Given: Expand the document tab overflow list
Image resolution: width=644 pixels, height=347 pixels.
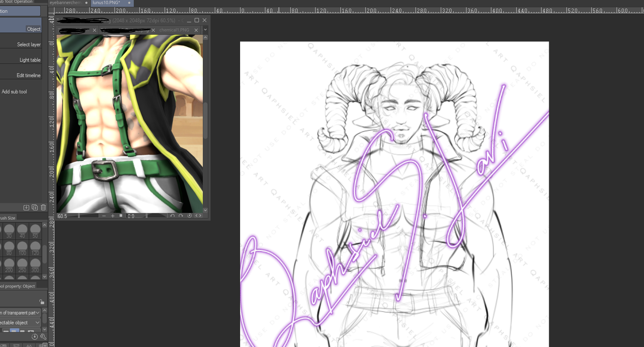Looking at the screenshot, I should (x=205, y=30).
